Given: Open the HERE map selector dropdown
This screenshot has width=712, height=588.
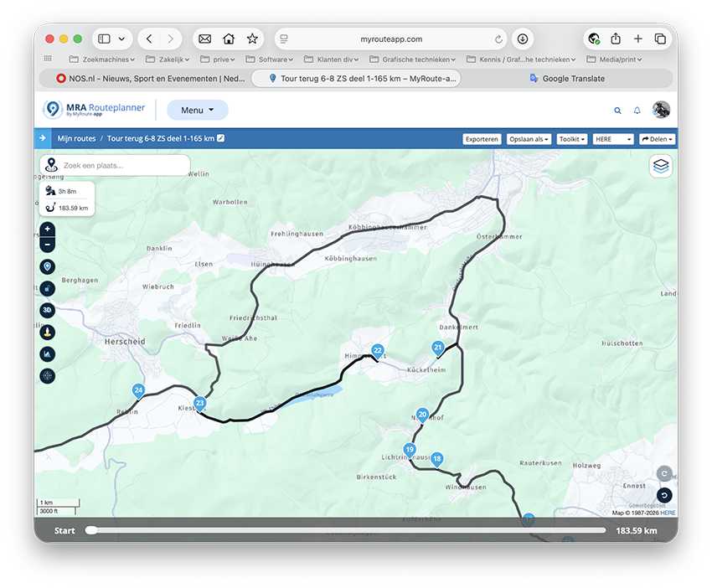Looking at the screenshot, I should (613, 139).
